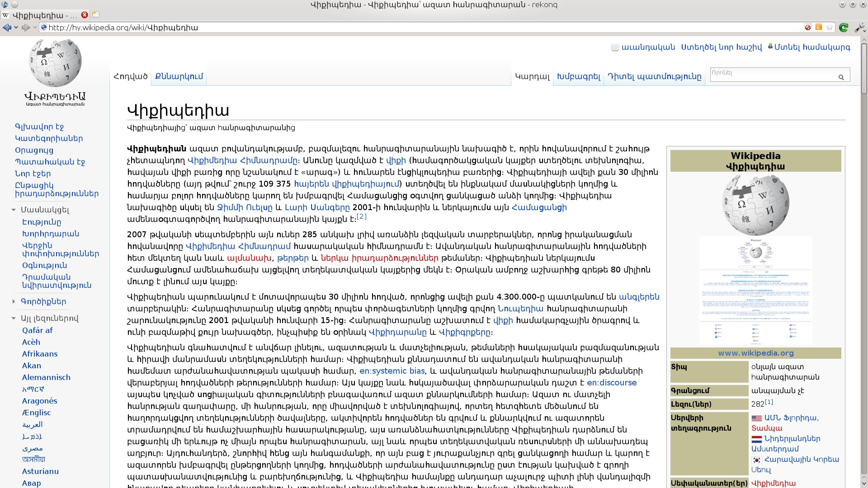Open the Asturianu language link
The image size is (868, 488).
coord(40,471)
